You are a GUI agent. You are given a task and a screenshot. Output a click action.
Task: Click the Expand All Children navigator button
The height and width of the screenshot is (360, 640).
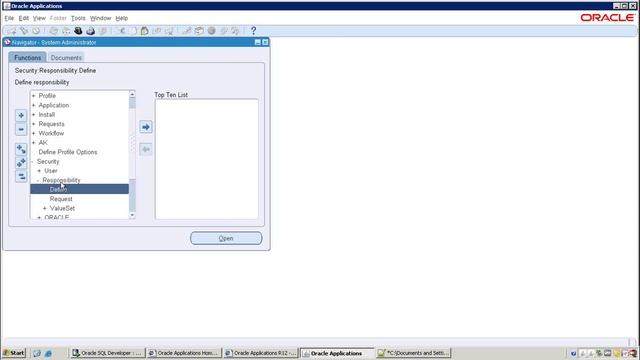click(21, 149)
